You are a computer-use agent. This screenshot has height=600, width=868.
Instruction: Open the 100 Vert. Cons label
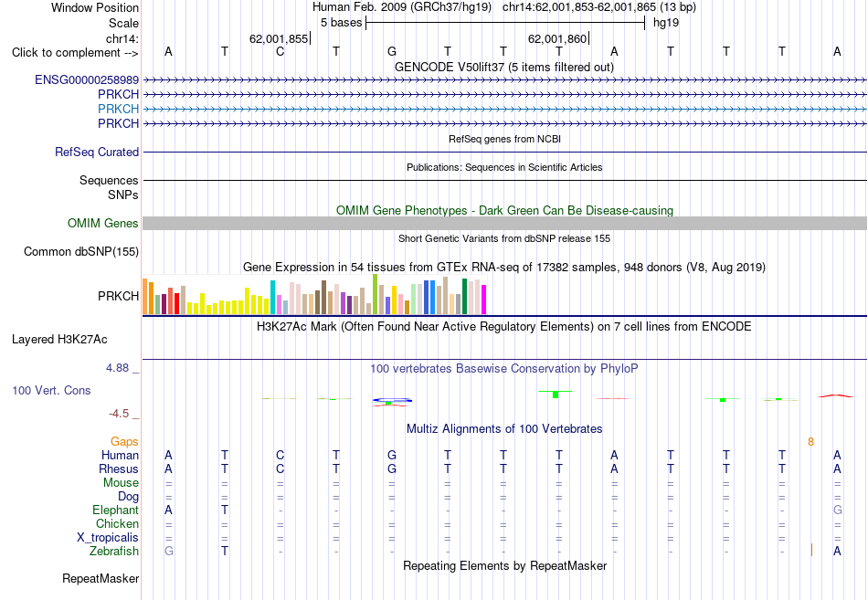click(51, 390)
